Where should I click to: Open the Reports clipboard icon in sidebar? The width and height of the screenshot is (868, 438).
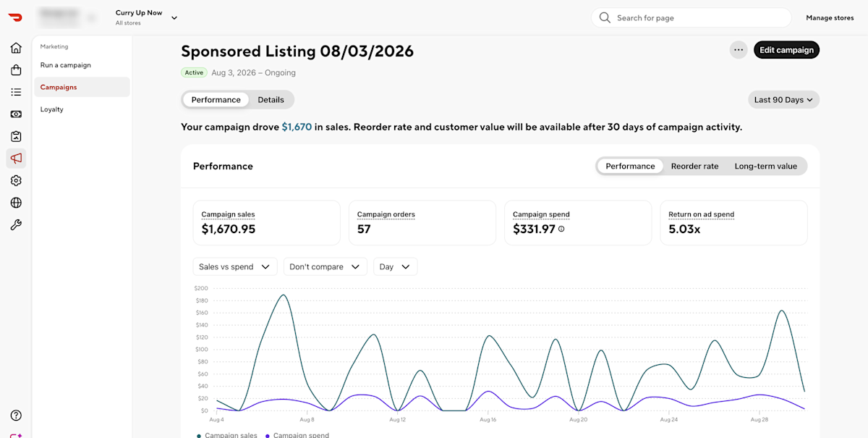(x=16, y=136)
